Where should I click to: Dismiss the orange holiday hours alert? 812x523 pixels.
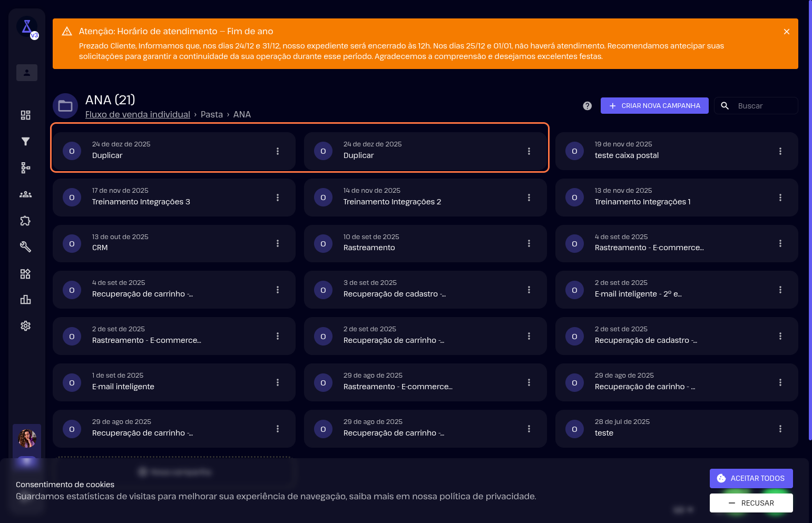[x=786, y=32]
